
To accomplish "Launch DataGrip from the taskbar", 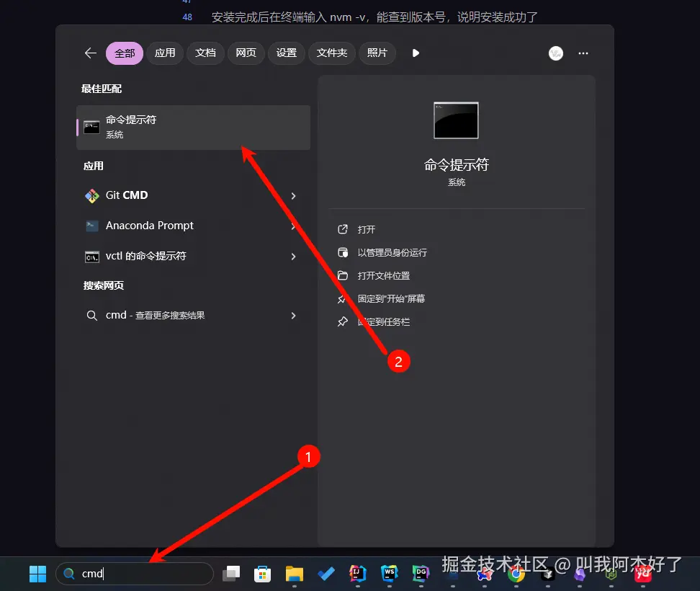I will tap(421, 574).
